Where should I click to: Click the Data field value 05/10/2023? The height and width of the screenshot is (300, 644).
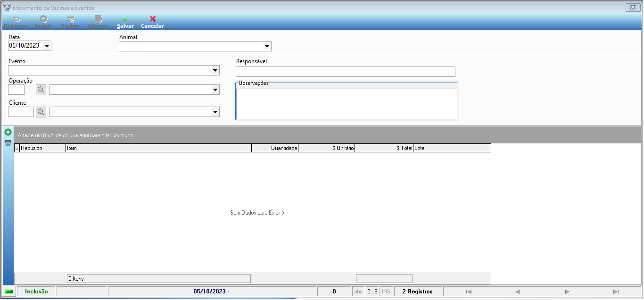[24, 46]
